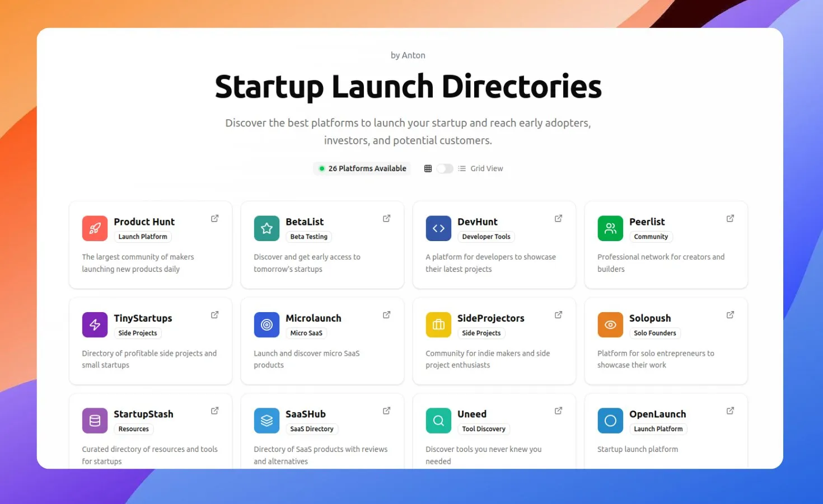
Task: Click OpenLaunch's Launch Platform tag
Action: pos(658,429)
